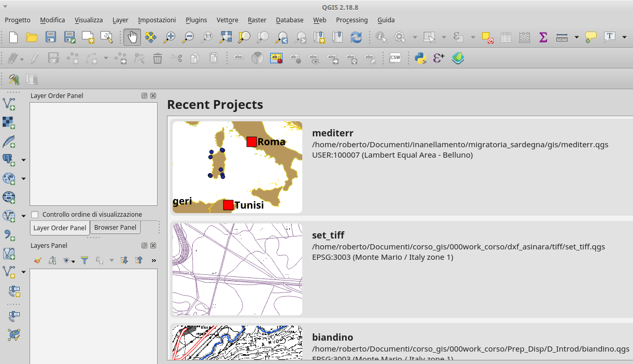Open Processing modeler epsilon-plus icon
Viewport: 633px width, 364px height.
coord(439,58)
